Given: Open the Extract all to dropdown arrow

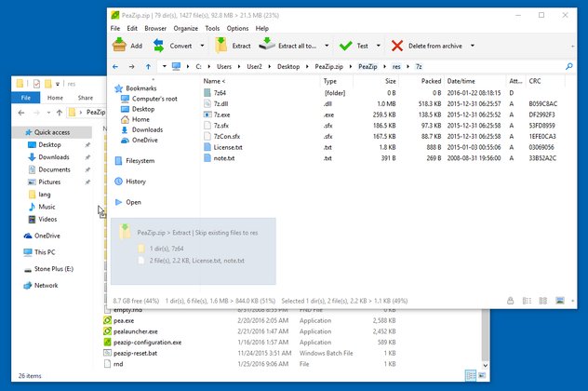Looking at the screenshot, I should (x=327, y=46).
